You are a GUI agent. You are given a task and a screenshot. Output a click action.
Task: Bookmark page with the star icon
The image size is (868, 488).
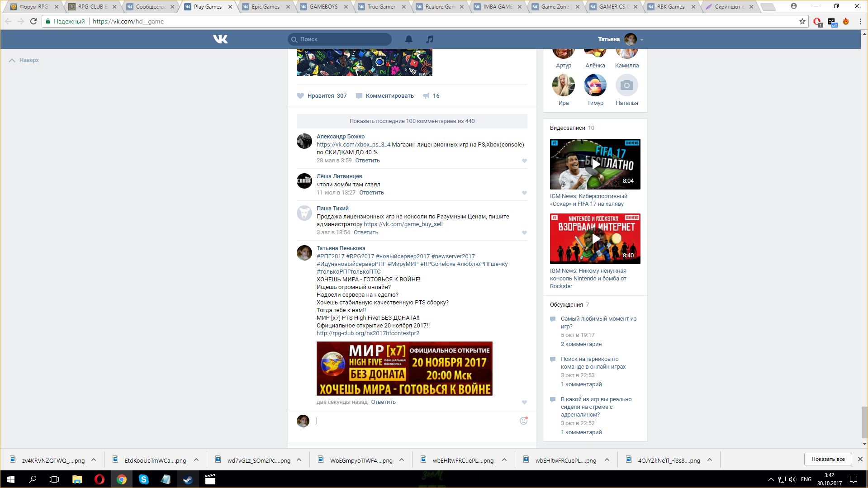point(802,21)
